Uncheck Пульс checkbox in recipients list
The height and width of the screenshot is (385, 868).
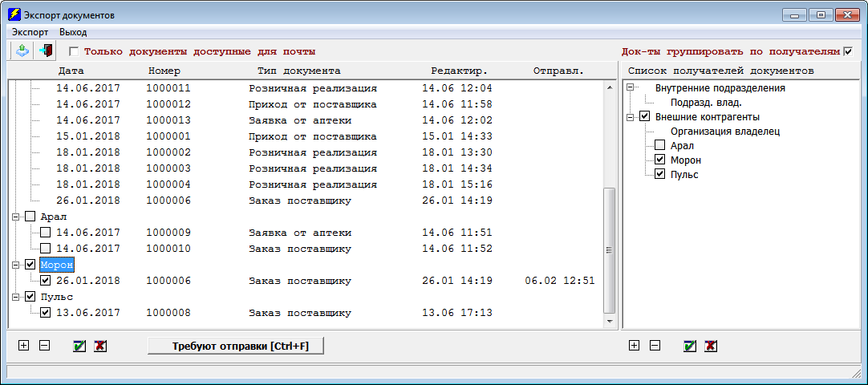click(x=660, y=174)
